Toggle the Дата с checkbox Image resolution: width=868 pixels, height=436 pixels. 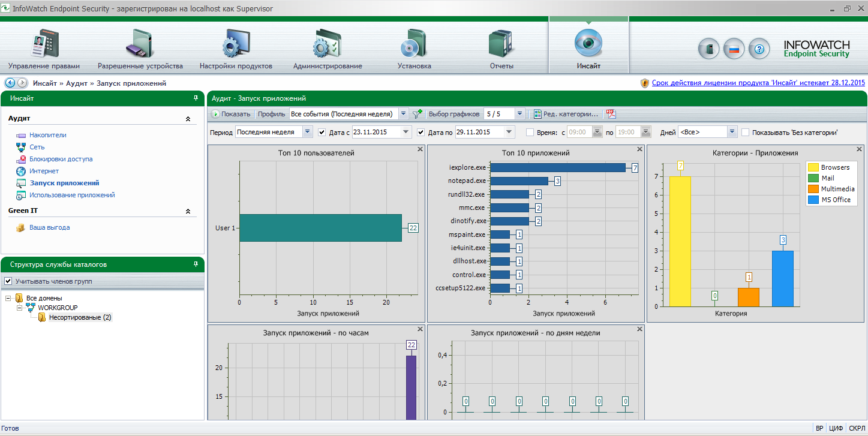pyautogui.click(x=322, y=132)
